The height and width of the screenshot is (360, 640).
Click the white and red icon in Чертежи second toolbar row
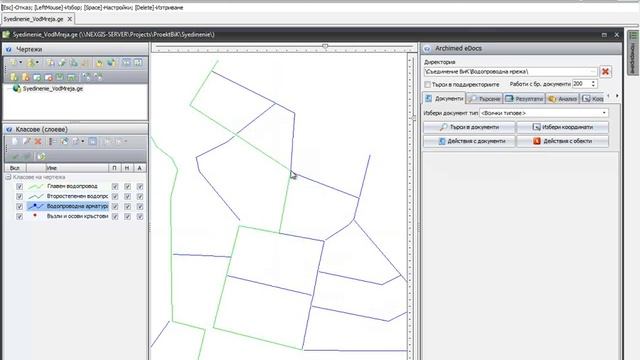pos(49,77)
